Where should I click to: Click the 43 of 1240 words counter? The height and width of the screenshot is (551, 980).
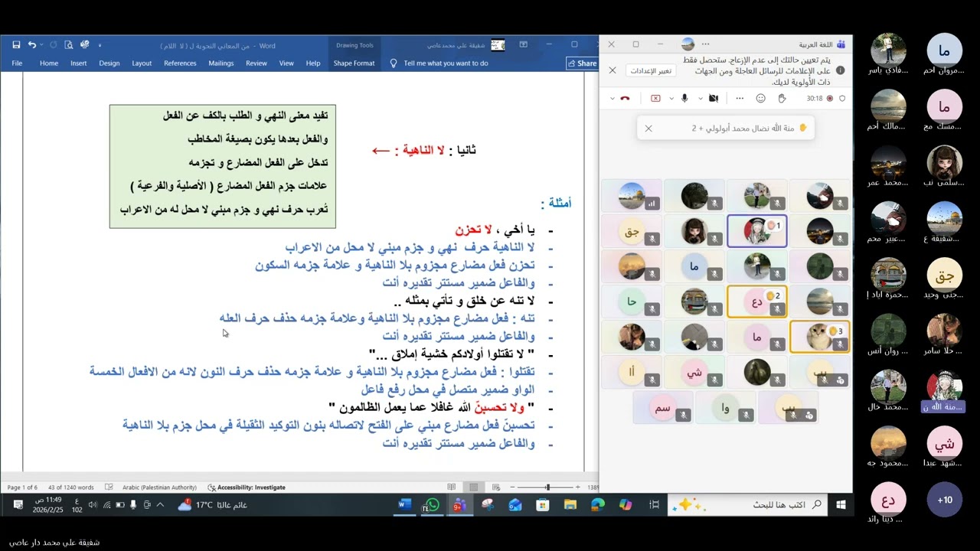click(x=70, y=487)
